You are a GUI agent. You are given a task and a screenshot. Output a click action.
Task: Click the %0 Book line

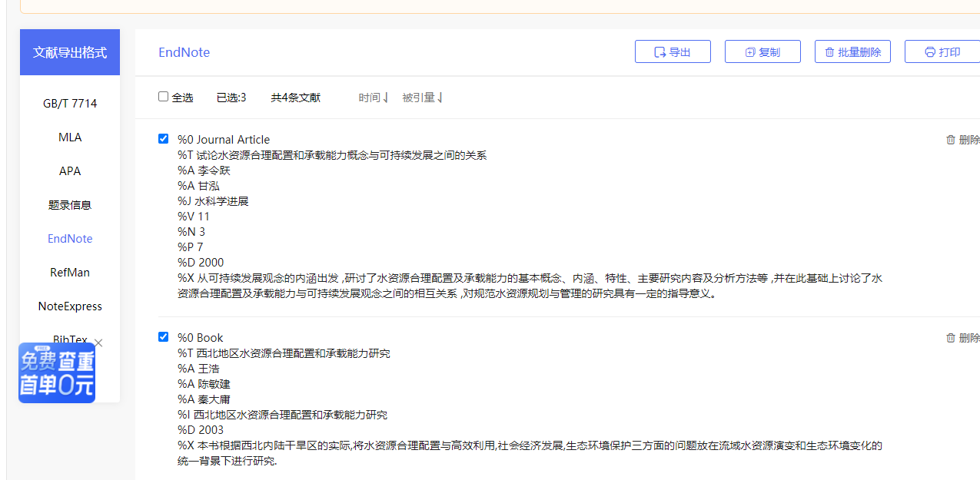(x=200, y=338)
